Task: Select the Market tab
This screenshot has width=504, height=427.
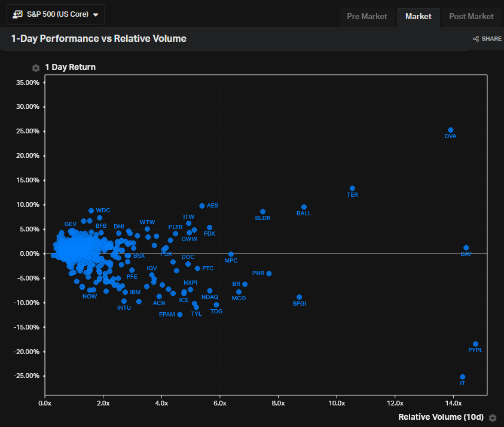Action: (x=418, y=17)
